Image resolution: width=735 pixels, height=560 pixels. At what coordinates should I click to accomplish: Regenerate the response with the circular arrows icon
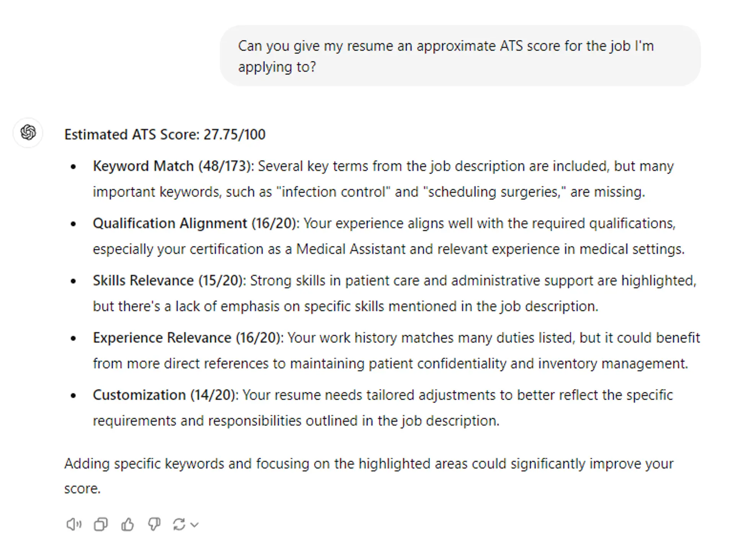[x=179, y=524]
